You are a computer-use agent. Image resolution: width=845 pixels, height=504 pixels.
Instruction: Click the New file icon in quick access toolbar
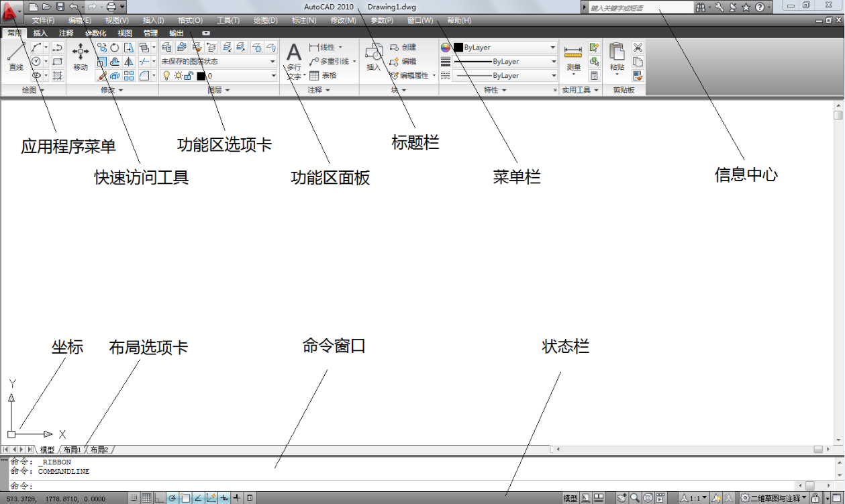coord(33,7)
